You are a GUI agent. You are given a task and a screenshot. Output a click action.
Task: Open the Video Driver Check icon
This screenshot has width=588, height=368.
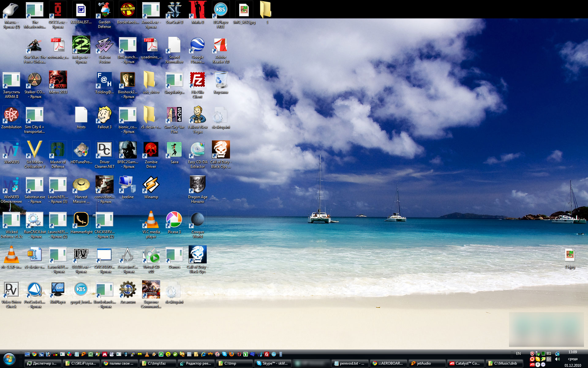[11, 294]
